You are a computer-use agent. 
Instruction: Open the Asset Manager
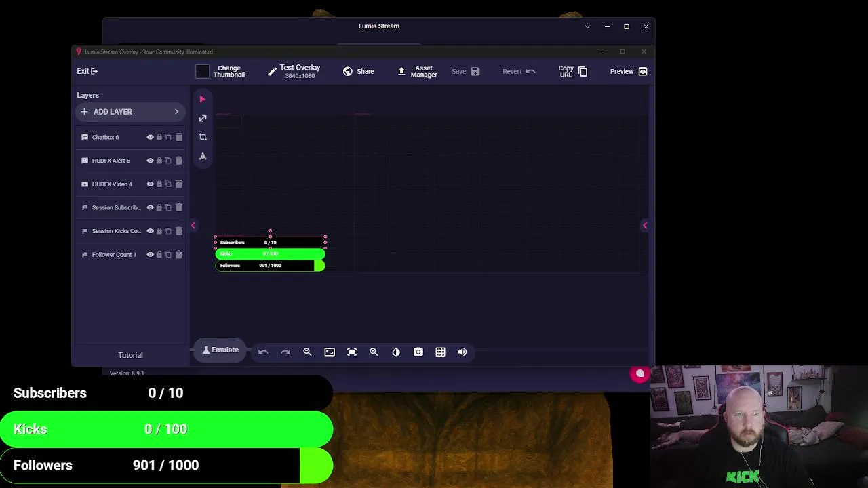tap(417, 71)
